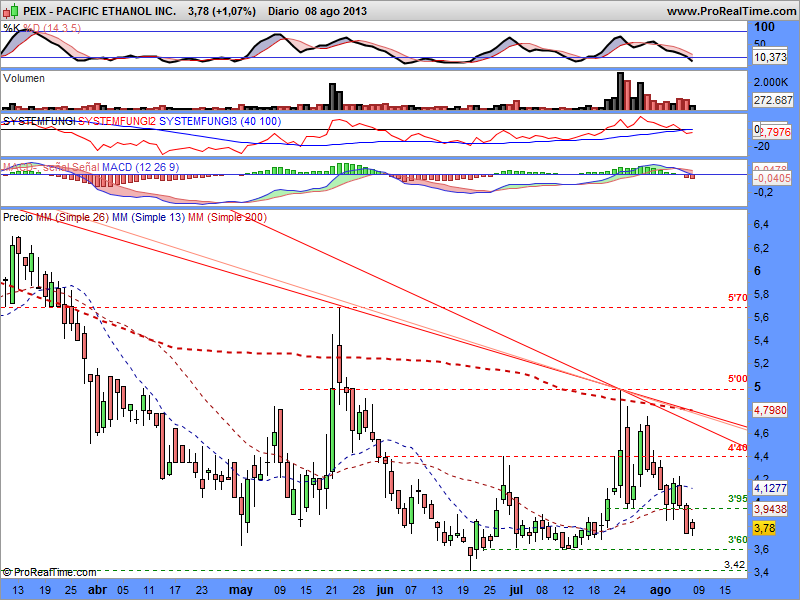The image size is (800, 600).
Task: Click the Volumen panel label
Action: [23, 78]
